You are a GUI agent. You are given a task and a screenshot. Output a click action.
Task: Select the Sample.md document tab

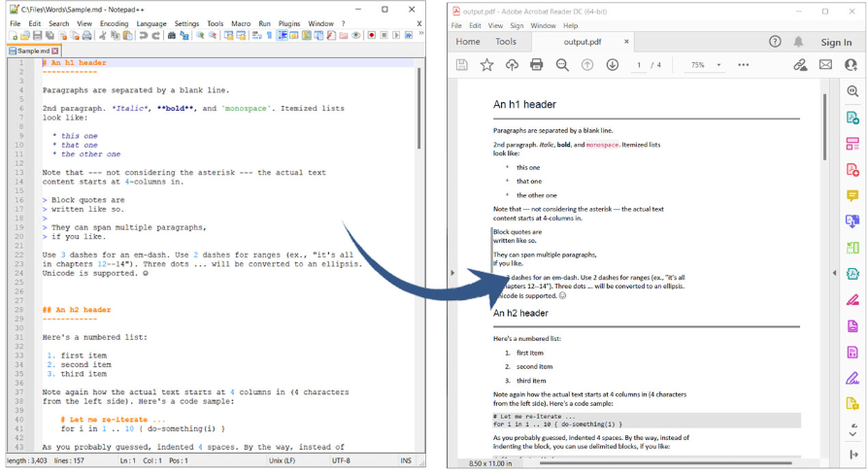pyautogui.click(x=33, y=51)
